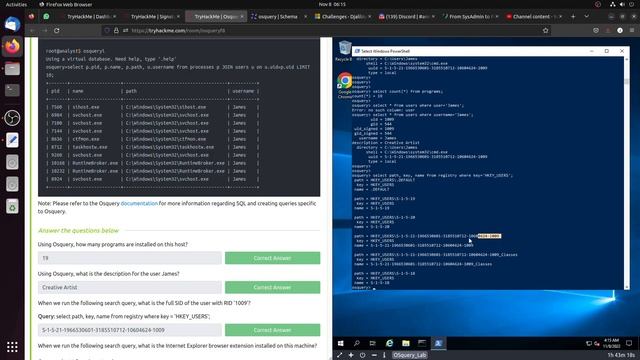Reload the current Firefox page

tap(57, 31)
